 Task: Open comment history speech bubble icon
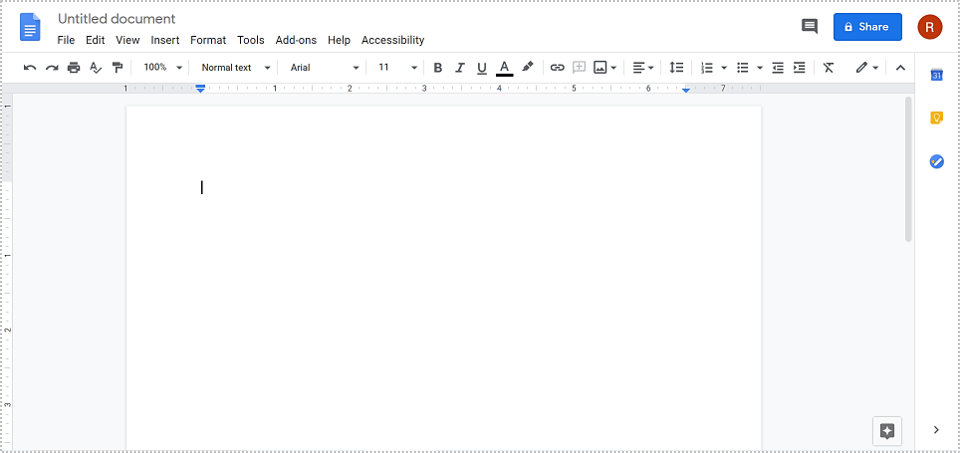810,27
